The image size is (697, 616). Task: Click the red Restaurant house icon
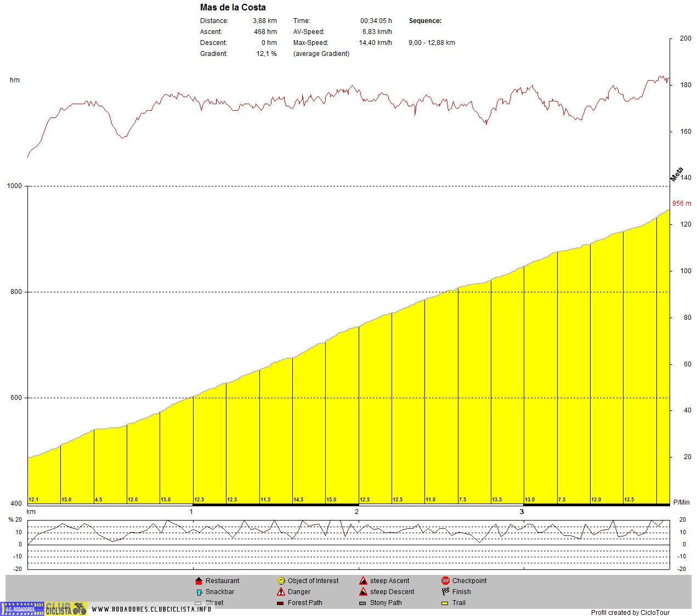click(x=199, y=581)
